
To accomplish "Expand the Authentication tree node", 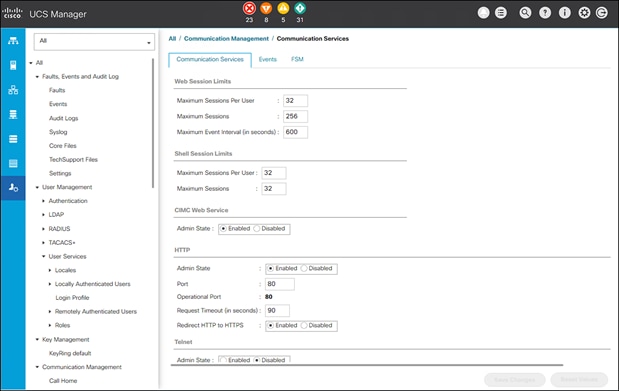I will coord(43,201).
